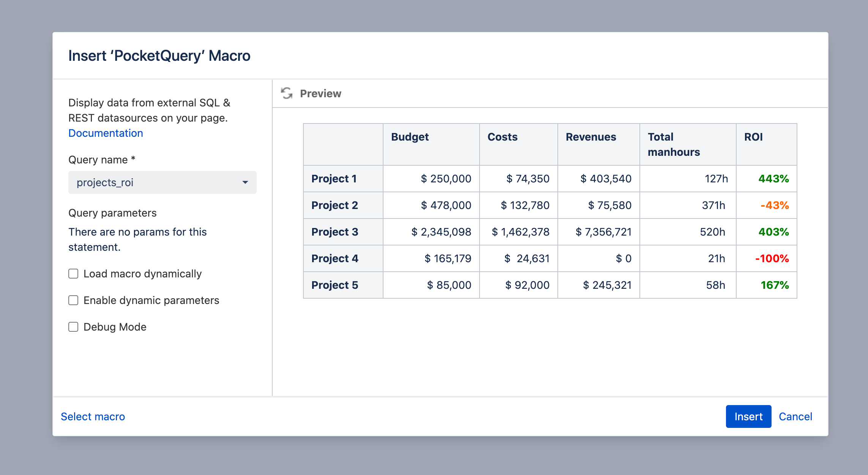Screen dimensions: 868x475
Task: Select the Project 3 row header
Action: 343,232
